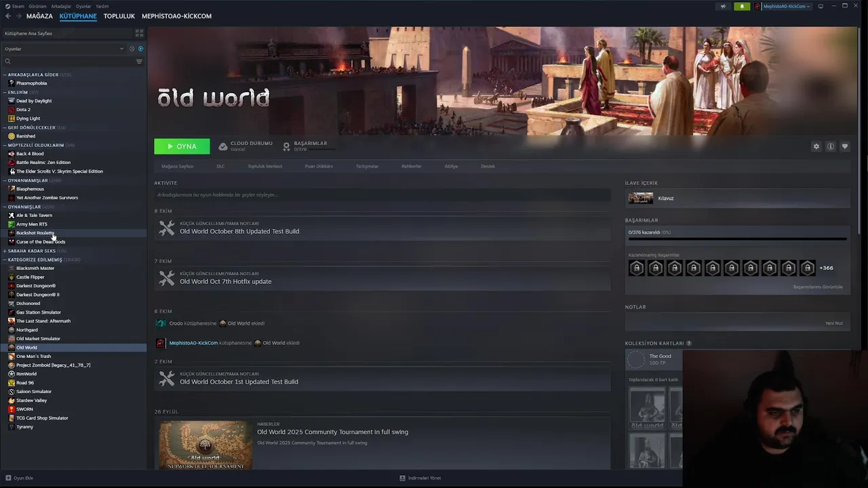Add Old World to favorites heart
Viewport: 868px width, 488px height.
[x=844, y=146]
